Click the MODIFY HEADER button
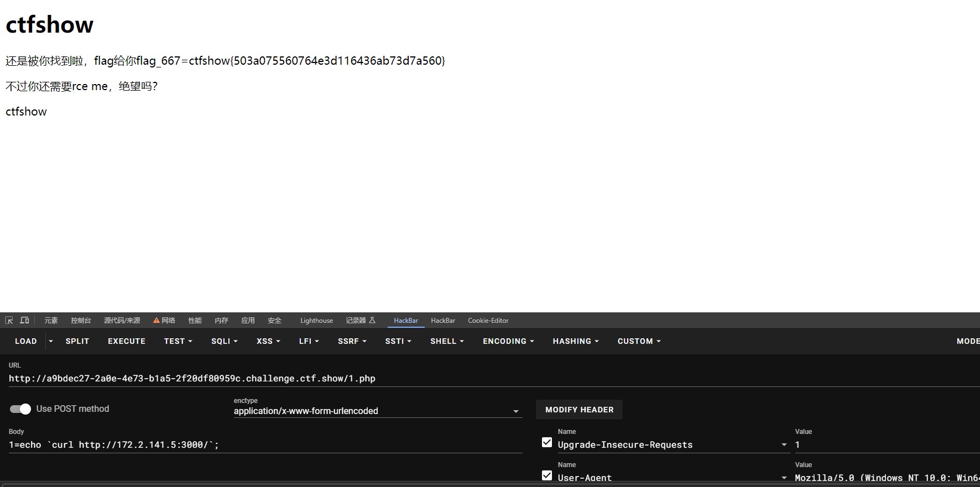 (x=579, y=410)
